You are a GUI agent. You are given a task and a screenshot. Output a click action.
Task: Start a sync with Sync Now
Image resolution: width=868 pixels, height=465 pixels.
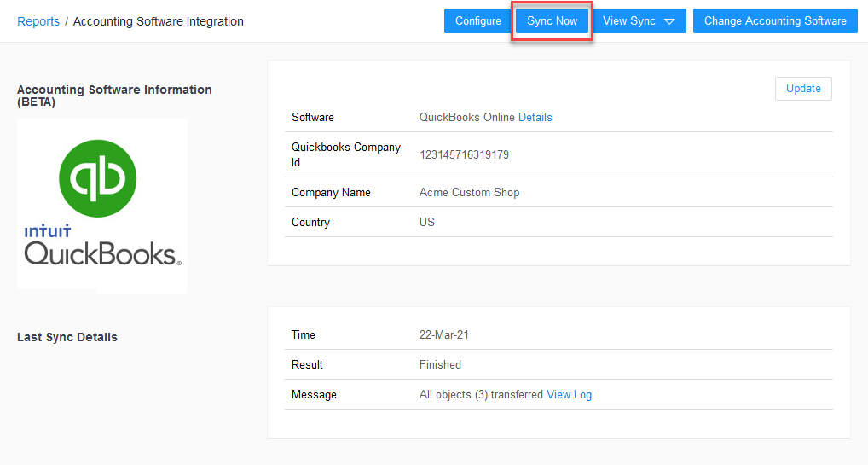552,21
